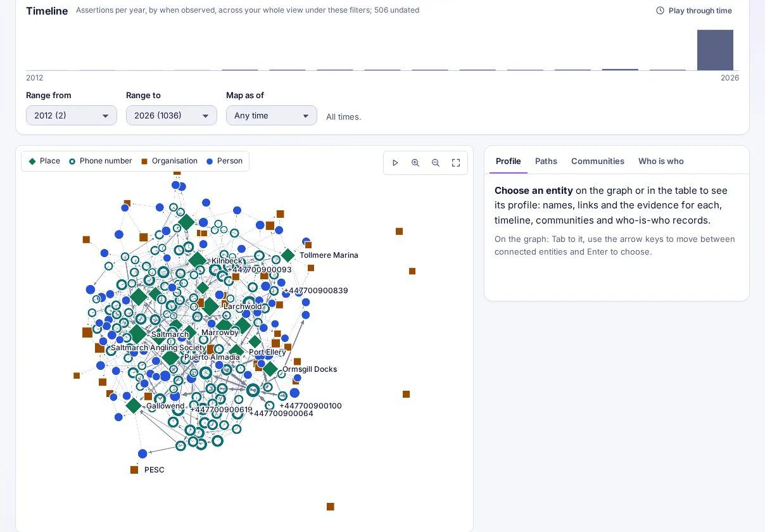Toggle Organisation legend entry
This screenshot has width=765, height=532.
(169, 161)
